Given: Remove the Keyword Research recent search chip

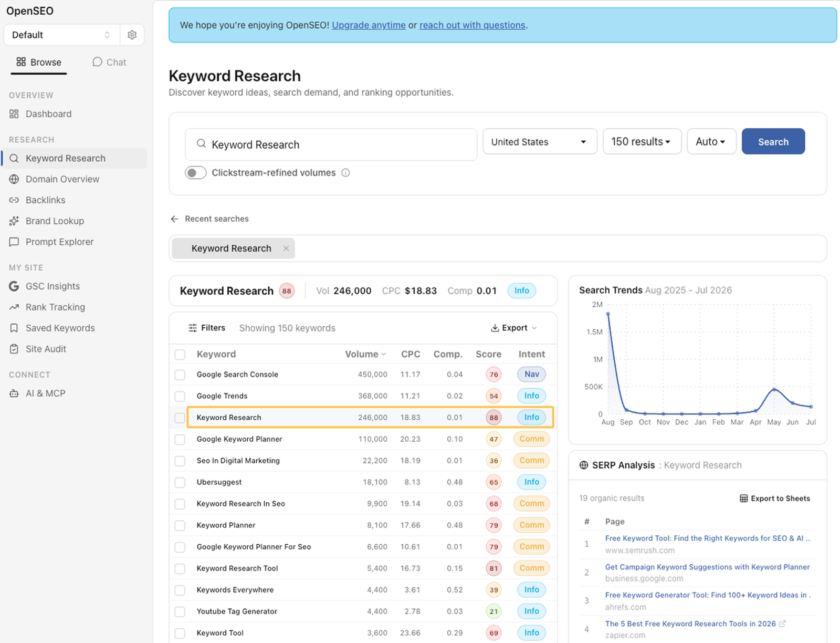Looking at the screenshot, I should tap(286, 248).
